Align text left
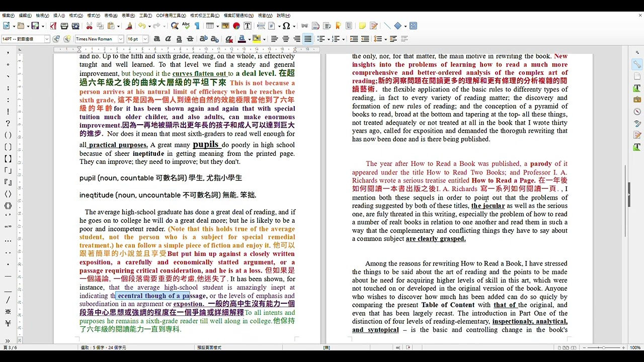 tap(275, 39)
